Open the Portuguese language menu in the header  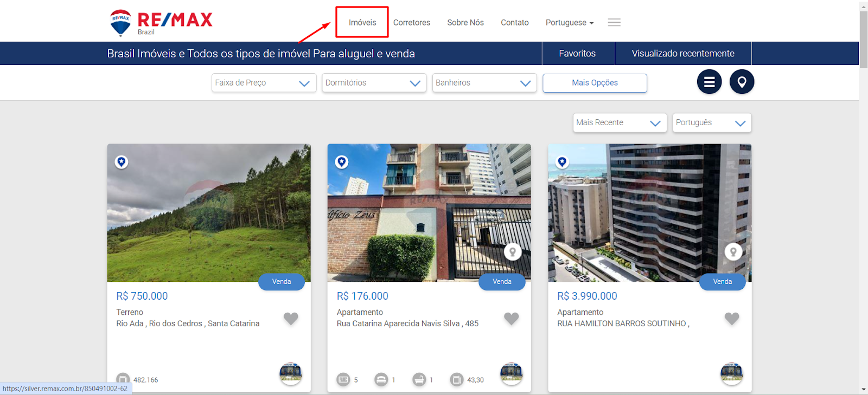tap(570, 23)
